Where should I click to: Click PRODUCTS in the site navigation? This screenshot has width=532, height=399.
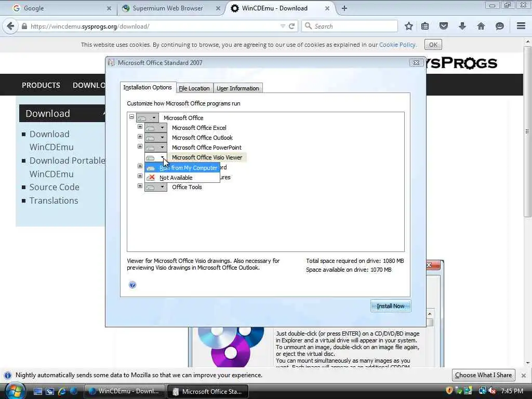coord(41,85)
